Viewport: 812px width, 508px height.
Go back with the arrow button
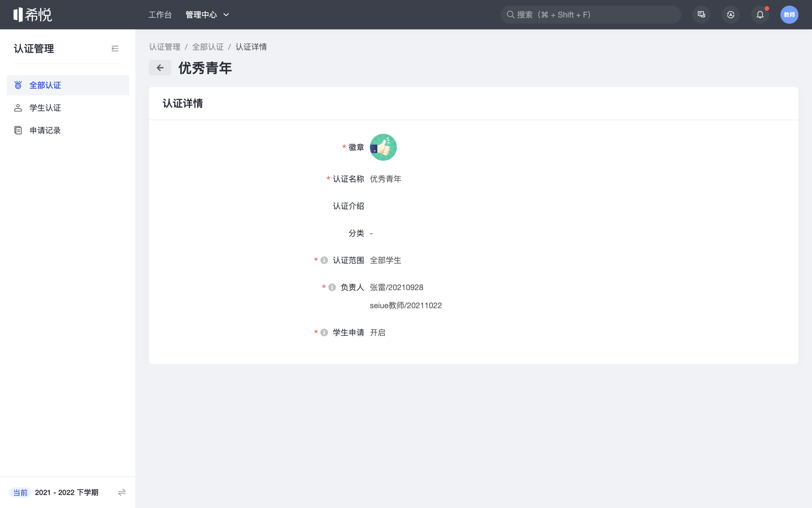pos(160,68)
